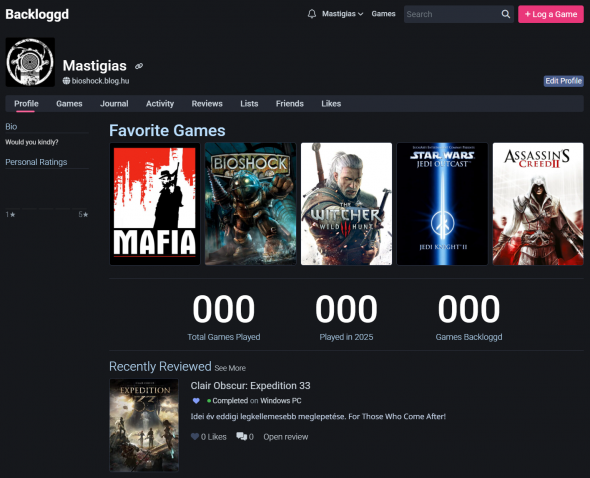This screenshot has height=478, width=590.
Task: Click the 0 Likes count text
Action: [x=214, y=437]
